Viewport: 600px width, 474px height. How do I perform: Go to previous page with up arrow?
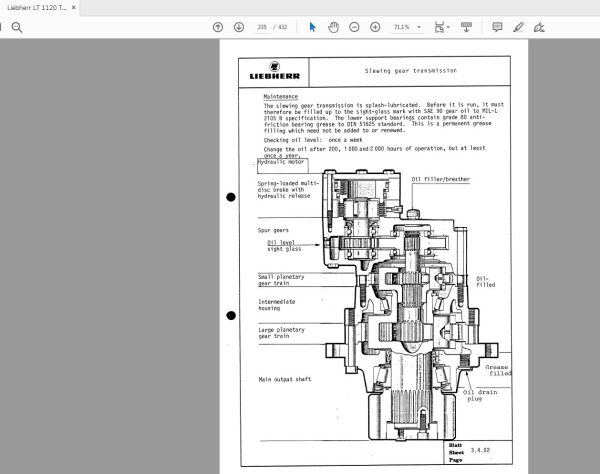[x=218, y=27]
